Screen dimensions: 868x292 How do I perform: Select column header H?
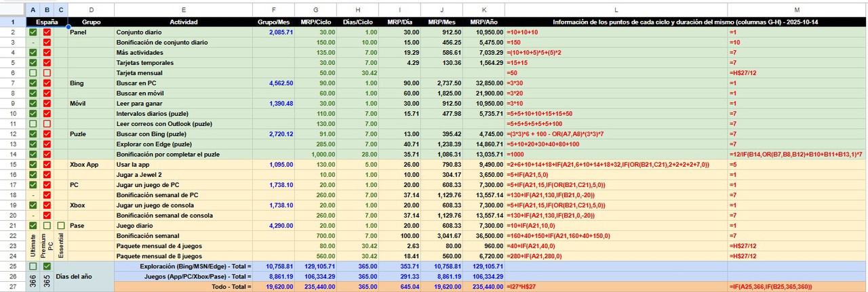coord(357,9)
